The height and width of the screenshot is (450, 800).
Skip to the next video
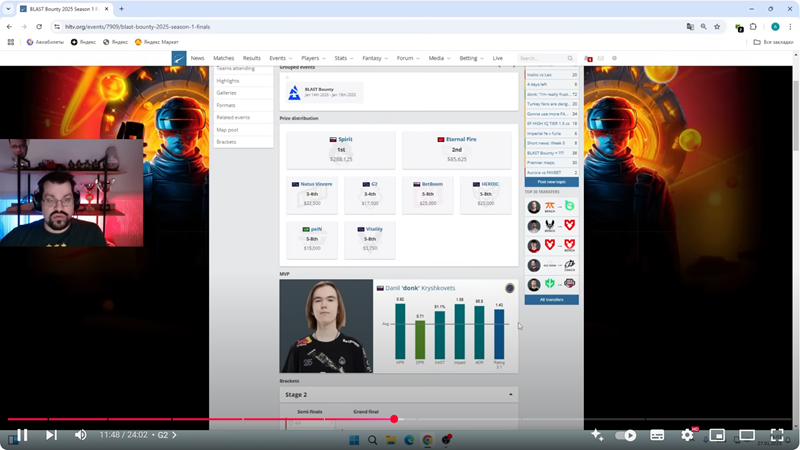coord(51,435)
